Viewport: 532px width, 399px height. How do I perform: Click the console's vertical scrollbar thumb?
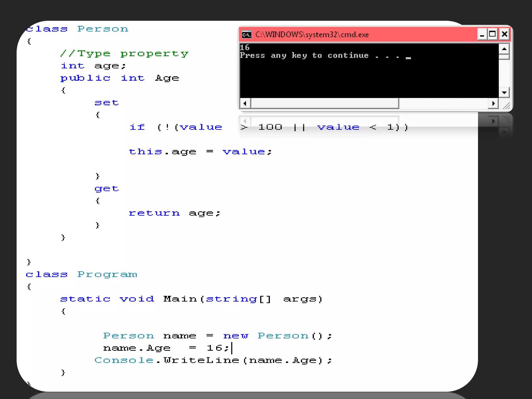pos(504,57)
